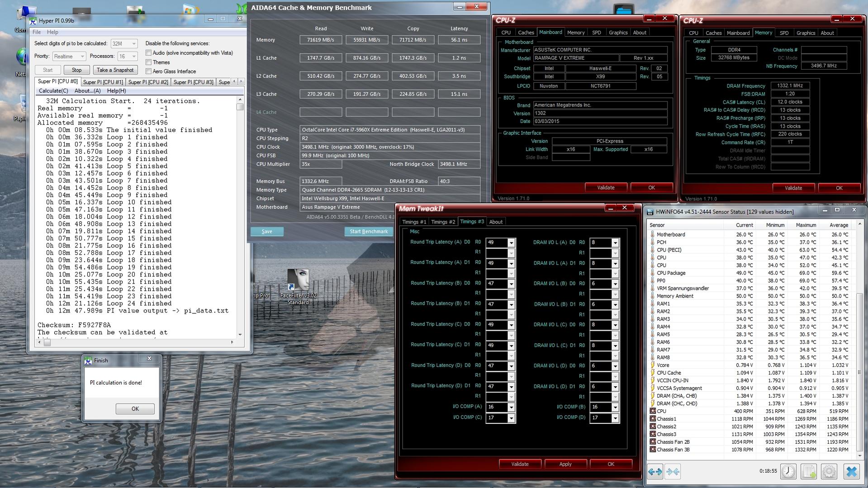This screenshot has width=868, height=488.
Task: Click the next tab arrow in Hyper PI
Action: (x=241, y=81)
